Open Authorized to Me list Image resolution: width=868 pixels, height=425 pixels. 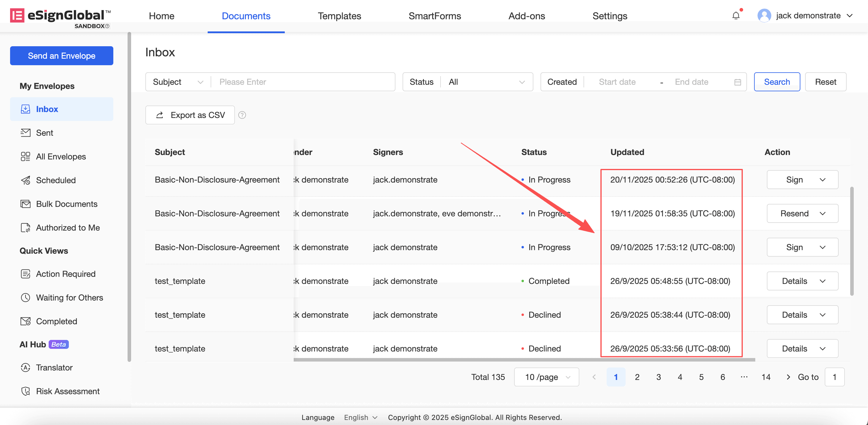68,228
